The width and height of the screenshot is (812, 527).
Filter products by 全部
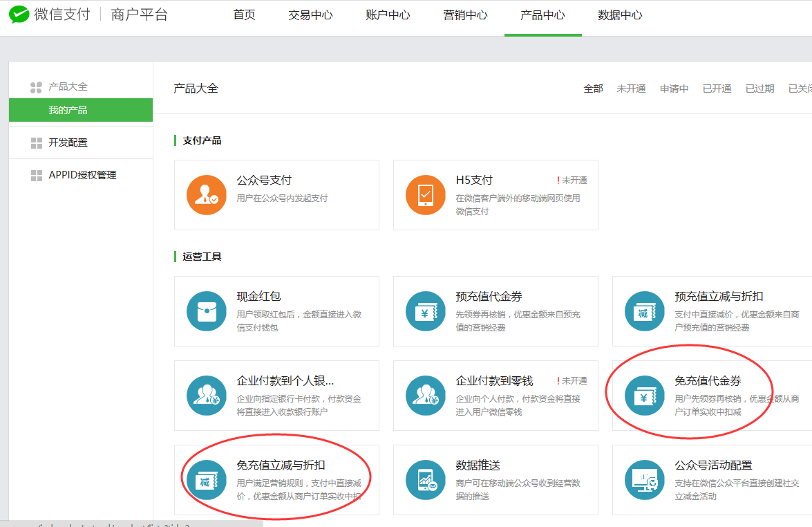click(x=594, y=89)
